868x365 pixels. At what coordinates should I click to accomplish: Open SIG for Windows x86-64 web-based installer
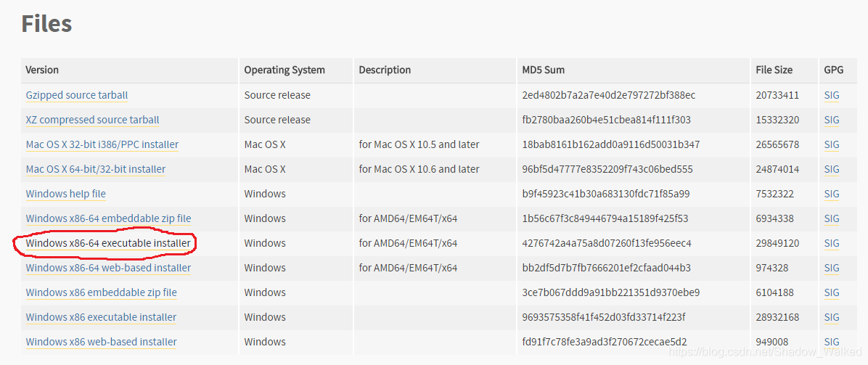pyautogui.click(x=832, y=268)
